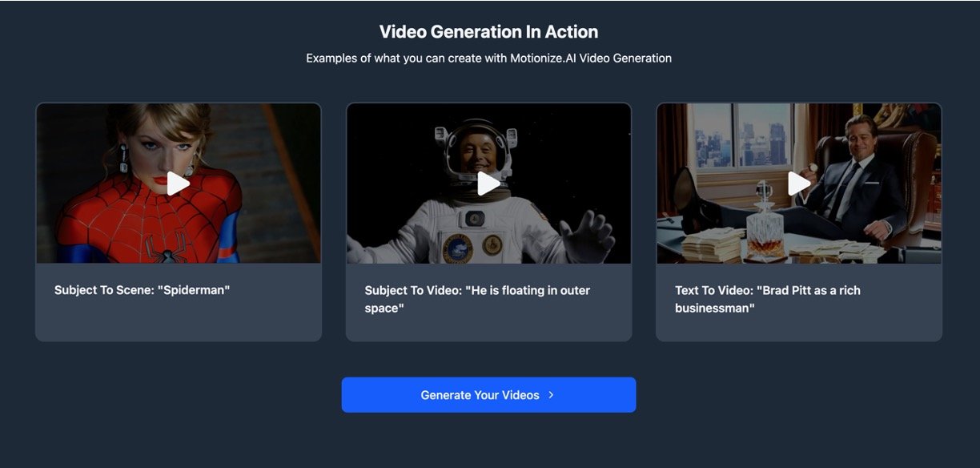Click the astronaut's raised white glove

[586, 235]
